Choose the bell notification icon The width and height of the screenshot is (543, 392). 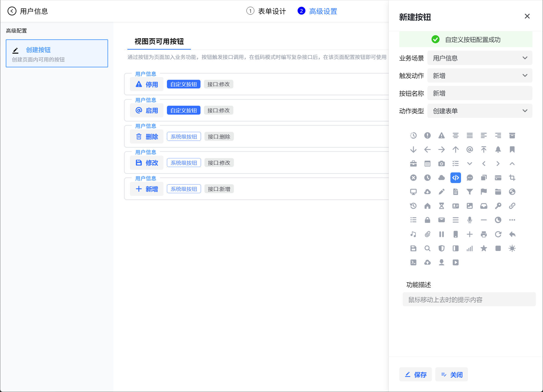(498, 150)
